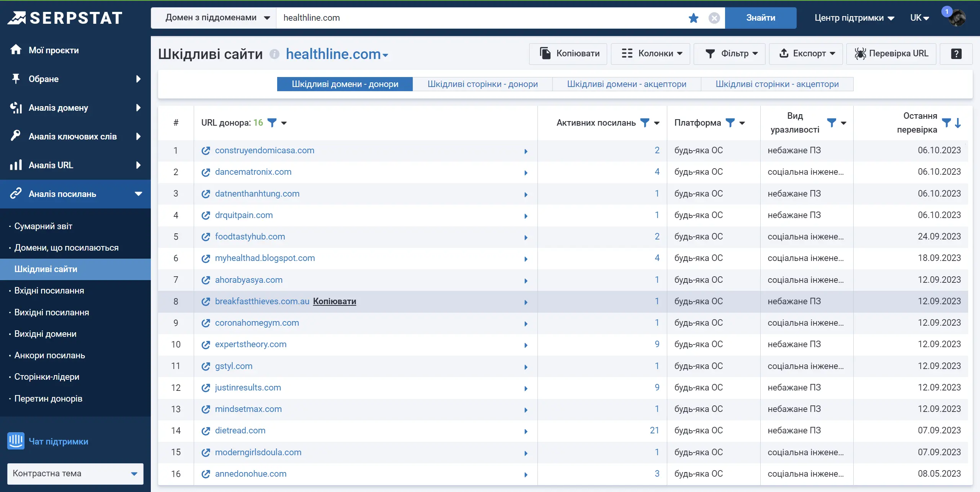Open the help question mark button
980x492 pixels.
[956, 54]
